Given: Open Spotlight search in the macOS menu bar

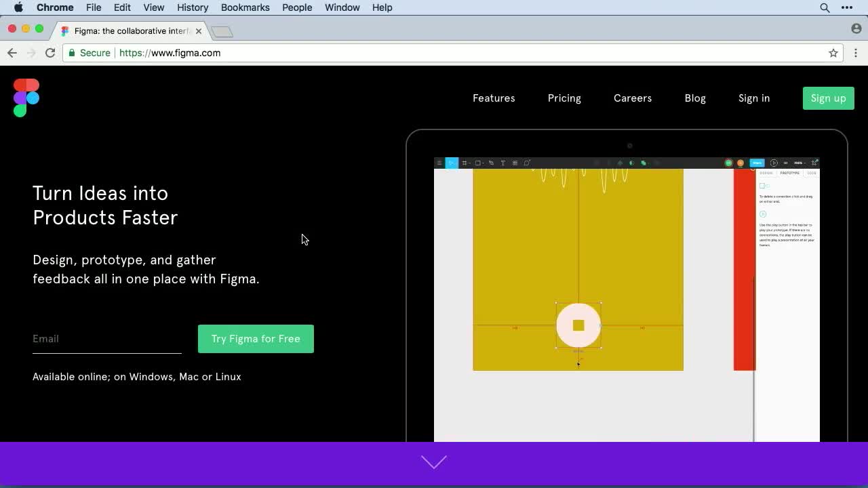Looking at the screenshot, I should [825, 7].
